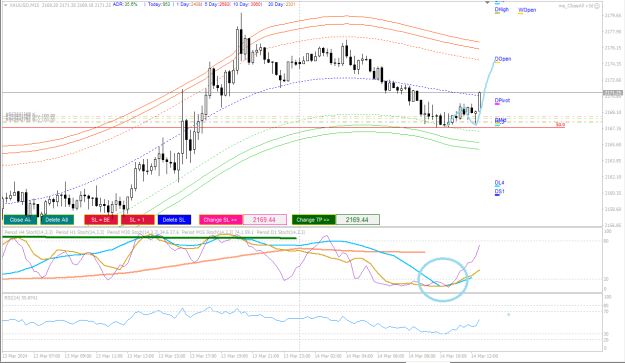
Task: Click the 13 Mar 23:00 time axis label
Action: (x=297, y=356)
